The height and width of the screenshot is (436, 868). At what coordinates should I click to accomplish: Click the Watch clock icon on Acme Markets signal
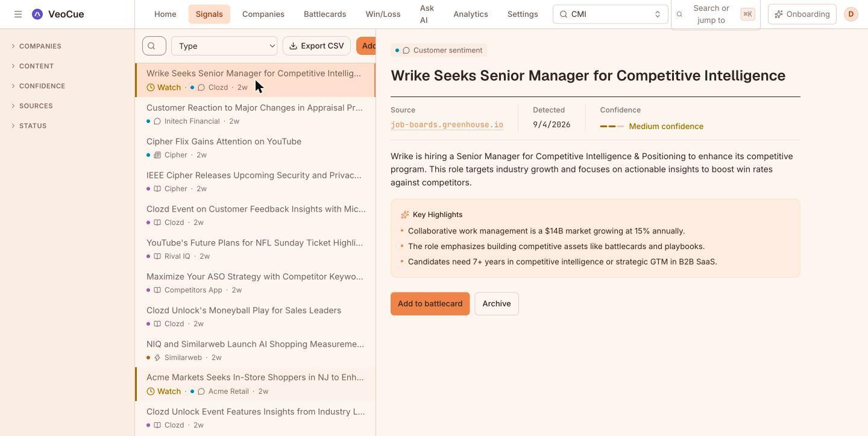tap(151, 391)
